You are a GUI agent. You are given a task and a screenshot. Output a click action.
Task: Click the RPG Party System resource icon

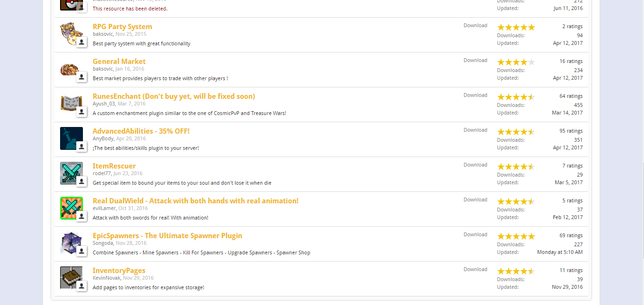[70, 32]
